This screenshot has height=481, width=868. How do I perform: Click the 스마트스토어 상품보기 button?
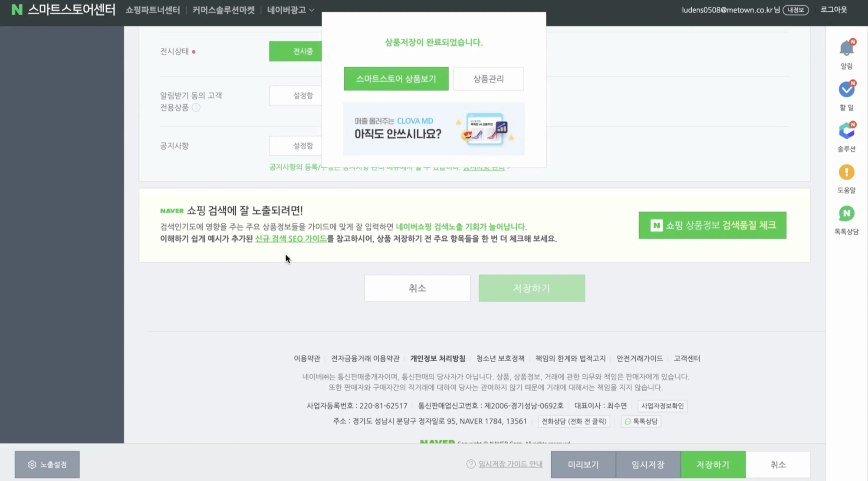pos(396,79)
